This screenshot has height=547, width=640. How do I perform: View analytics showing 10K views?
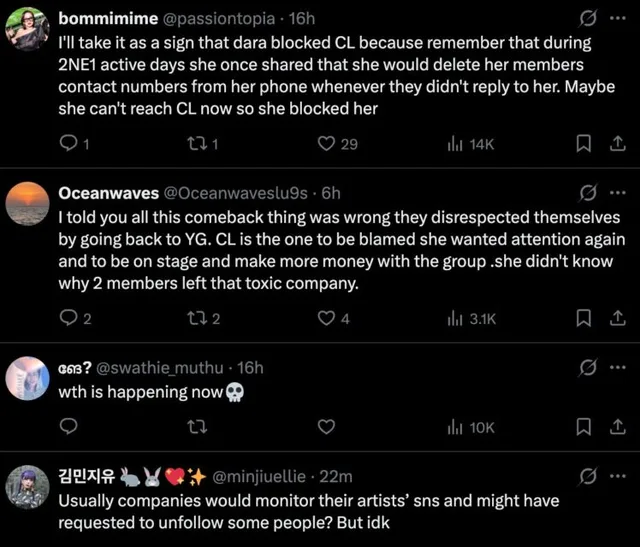[x=471, y=427]
